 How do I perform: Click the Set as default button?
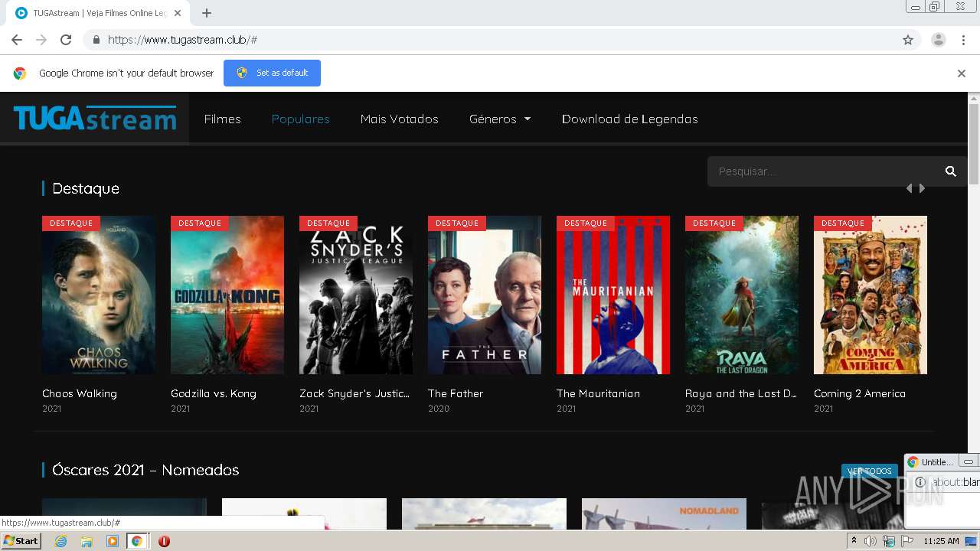coord(272,73)
